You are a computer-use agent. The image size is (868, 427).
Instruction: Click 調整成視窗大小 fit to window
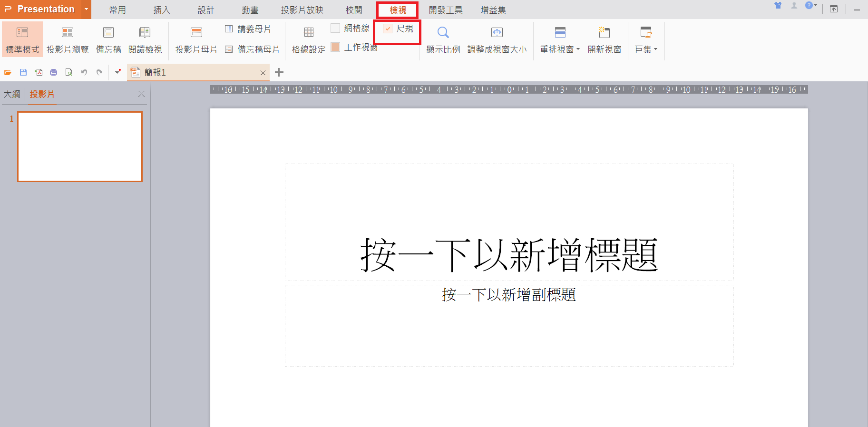(497, 40)
